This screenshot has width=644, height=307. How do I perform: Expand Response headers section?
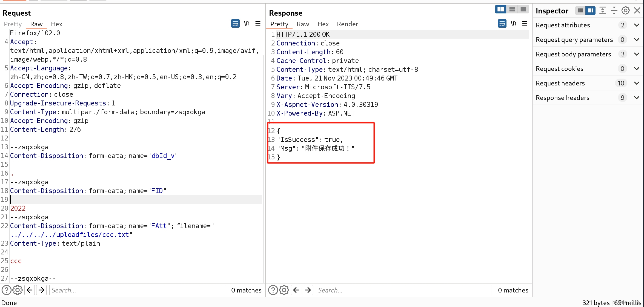[x=588, y=98]
